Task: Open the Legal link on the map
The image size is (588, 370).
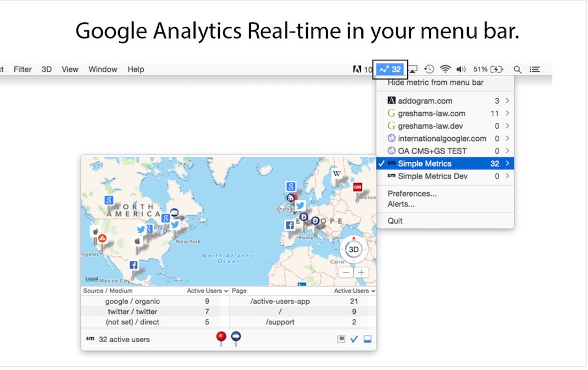Action: 91,279
